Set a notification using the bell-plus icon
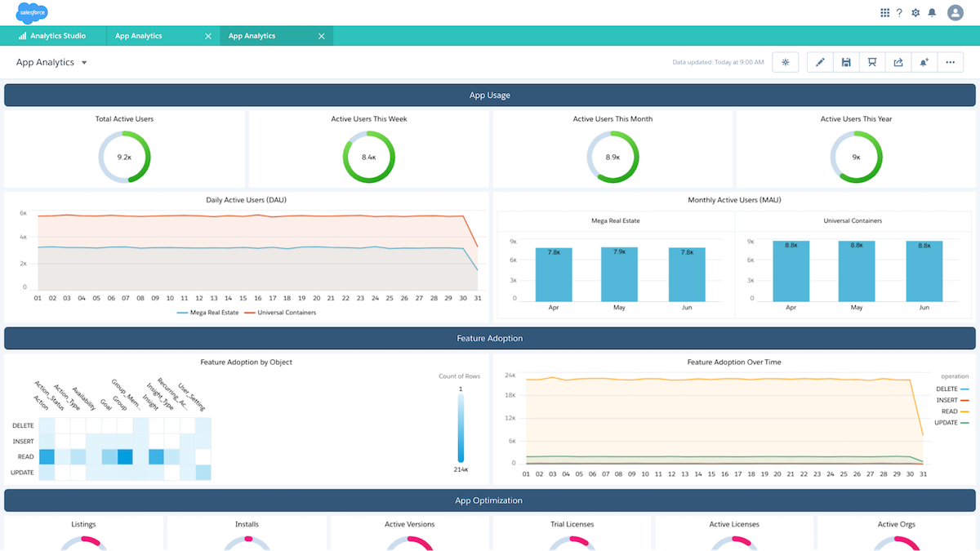This screenshot has width=980, height=551. click(x=924, y=62)
